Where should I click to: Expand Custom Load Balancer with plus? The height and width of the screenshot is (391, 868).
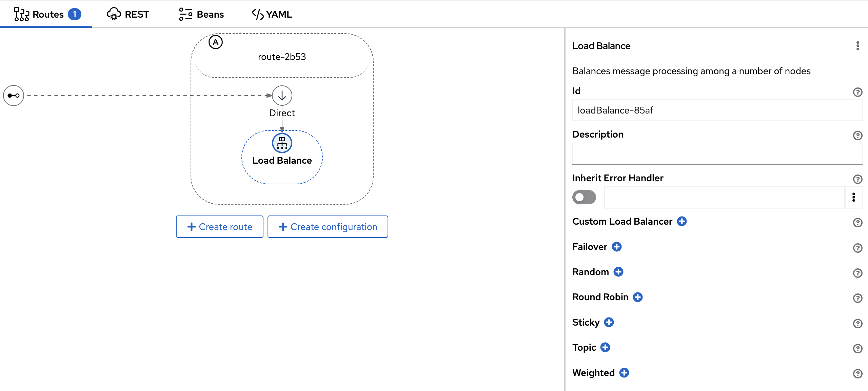pyautogui.click(x=682, y=221)
